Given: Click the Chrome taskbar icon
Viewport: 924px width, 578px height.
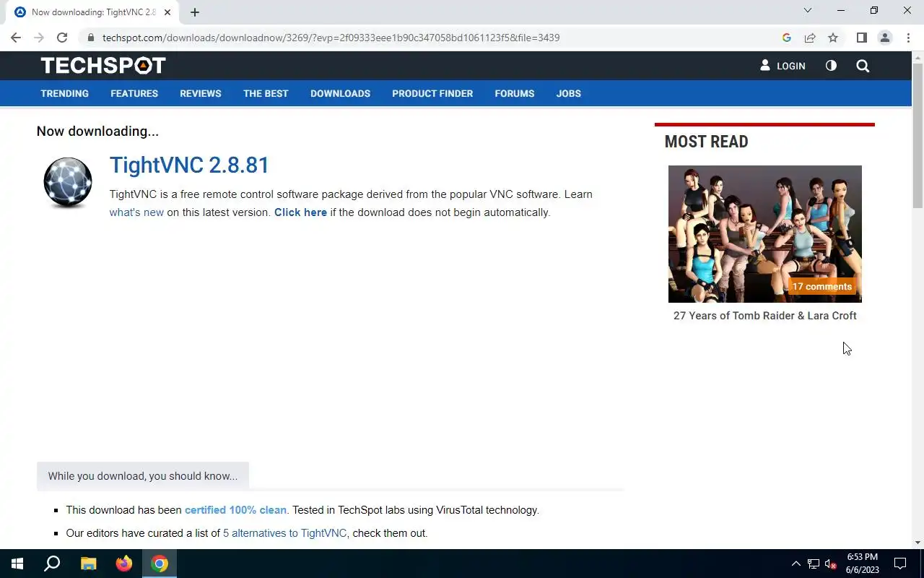Looking at the screenshot, I should (160, 564).
